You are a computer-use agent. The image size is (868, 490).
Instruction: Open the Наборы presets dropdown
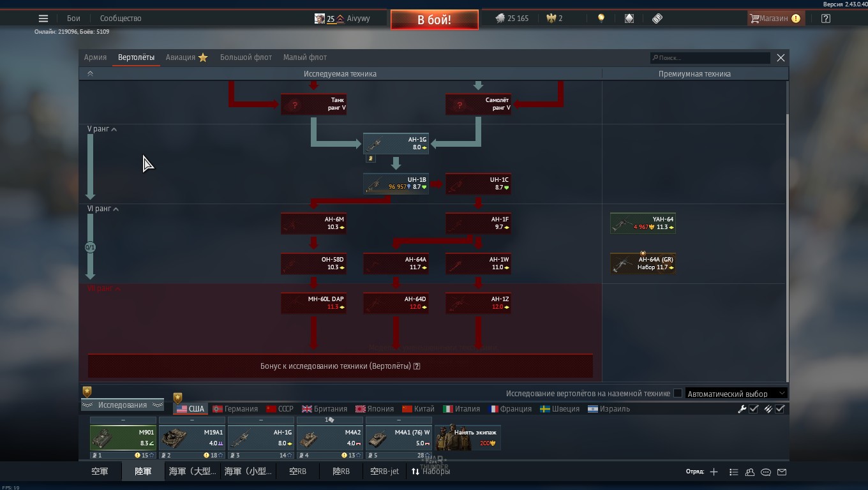(431, 471)
